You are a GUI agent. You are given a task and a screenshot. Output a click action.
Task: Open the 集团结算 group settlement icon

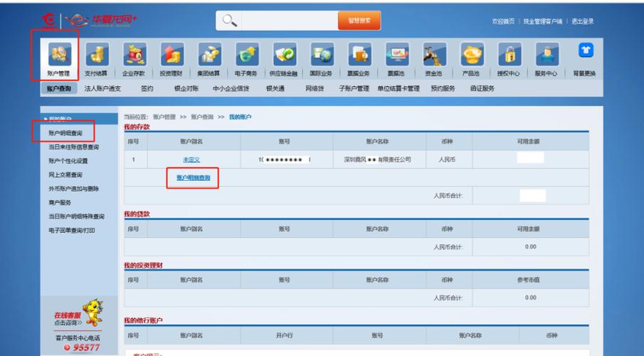[209, 54]
